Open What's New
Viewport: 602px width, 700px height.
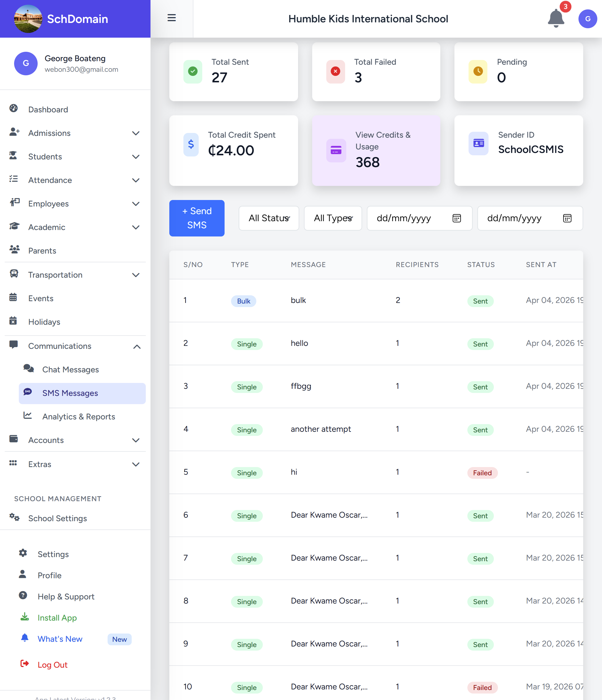[x=60, y=639]
